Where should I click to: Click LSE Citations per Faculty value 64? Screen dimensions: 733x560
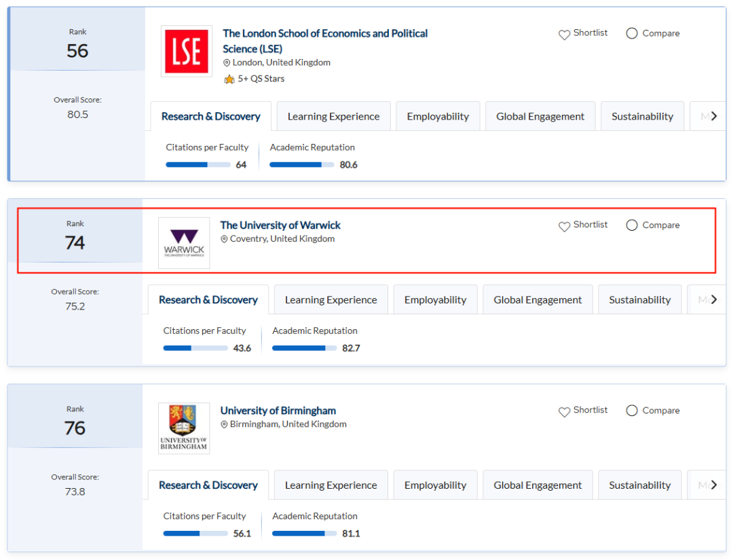pos(241,164)
